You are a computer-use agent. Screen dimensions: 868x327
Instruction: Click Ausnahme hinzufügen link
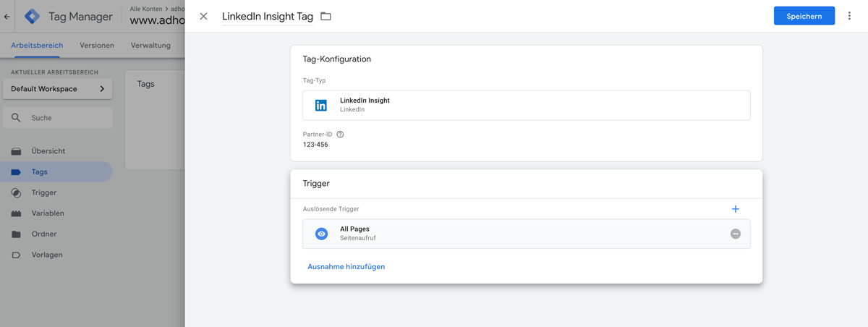346,266
